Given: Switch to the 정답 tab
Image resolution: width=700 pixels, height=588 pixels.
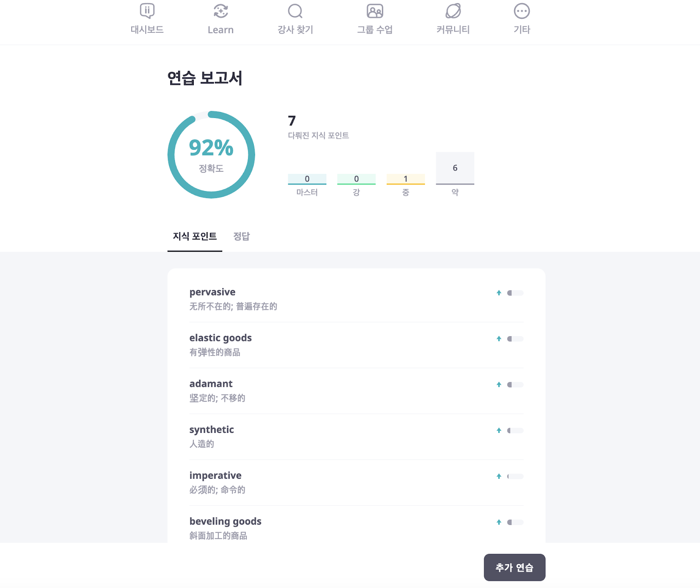Looking at the screenshot, I should click(241, 237).
